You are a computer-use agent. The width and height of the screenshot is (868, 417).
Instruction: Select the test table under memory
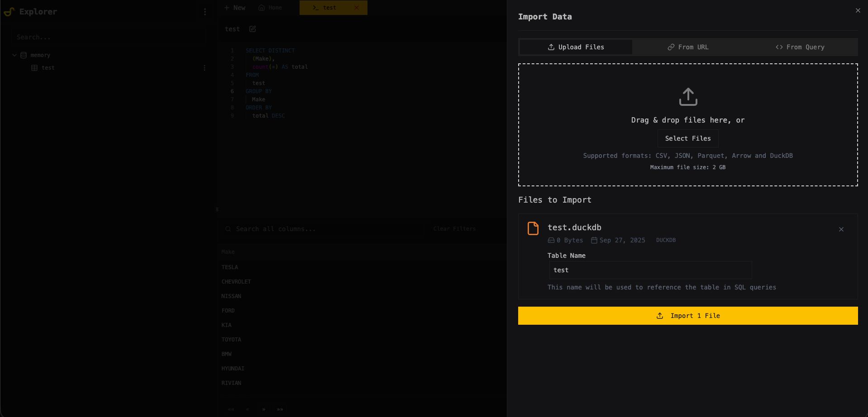48,67
